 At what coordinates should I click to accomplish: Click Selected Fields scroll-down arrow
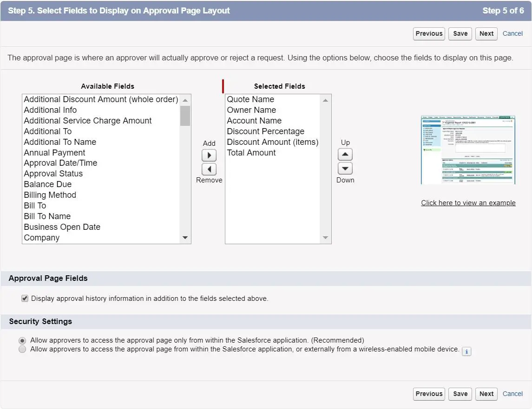[x=325, y=238]
